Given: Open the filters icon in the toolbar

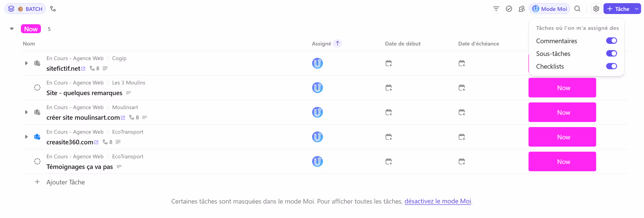Looking at the screenshot, I should 496,9.
